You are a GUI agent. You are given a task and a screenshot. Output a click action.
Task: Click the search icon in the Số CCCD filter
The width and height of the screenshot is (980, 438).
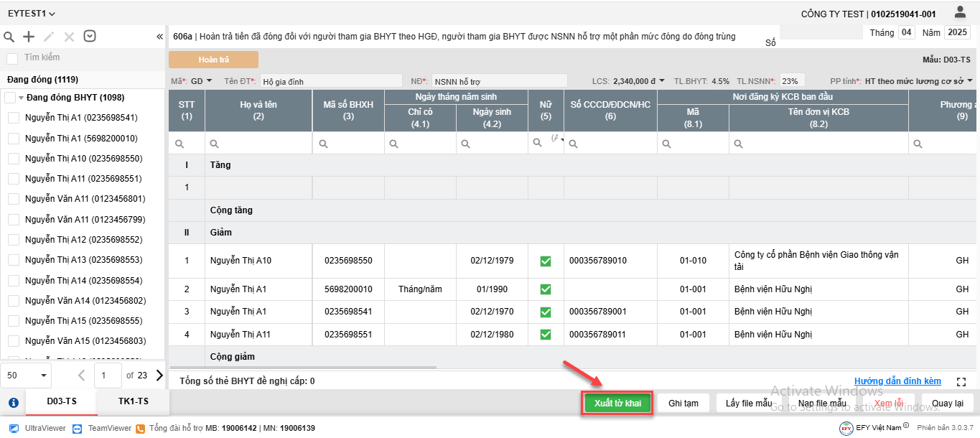point(574,144)
